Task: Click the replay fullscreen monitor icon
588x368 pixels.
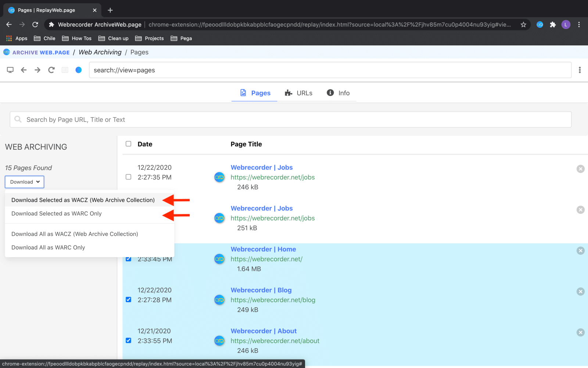Action: (10, 70)
